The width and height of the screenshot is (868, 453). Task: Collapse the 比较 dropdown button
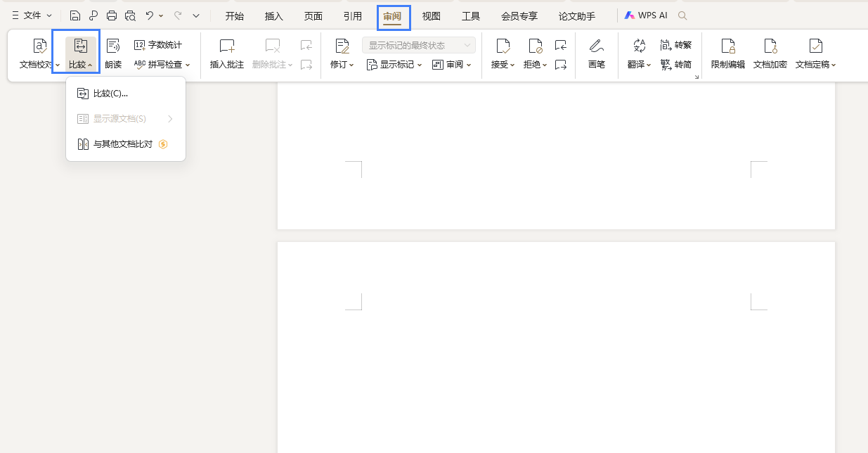tap(81, 54)
